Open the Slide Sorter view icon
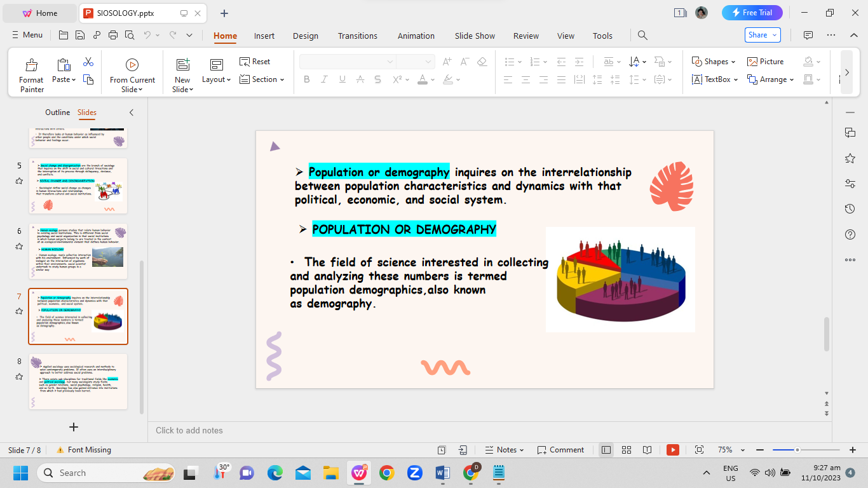 pyautogui.click(x=627, y=450)
